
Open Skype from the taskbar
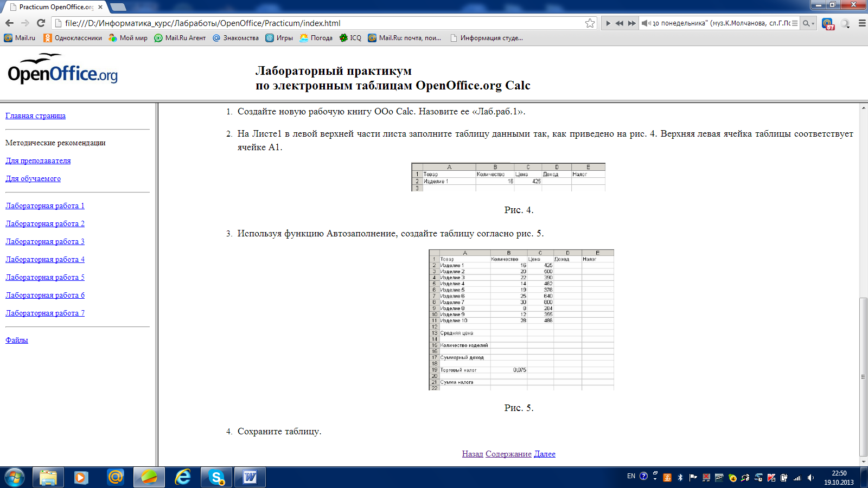(x=216, y=477)
